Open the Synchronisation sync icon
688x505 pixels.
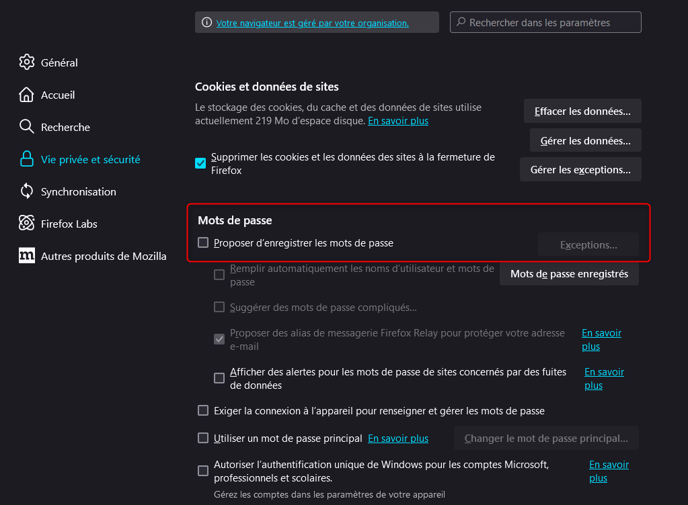(26, 191)
